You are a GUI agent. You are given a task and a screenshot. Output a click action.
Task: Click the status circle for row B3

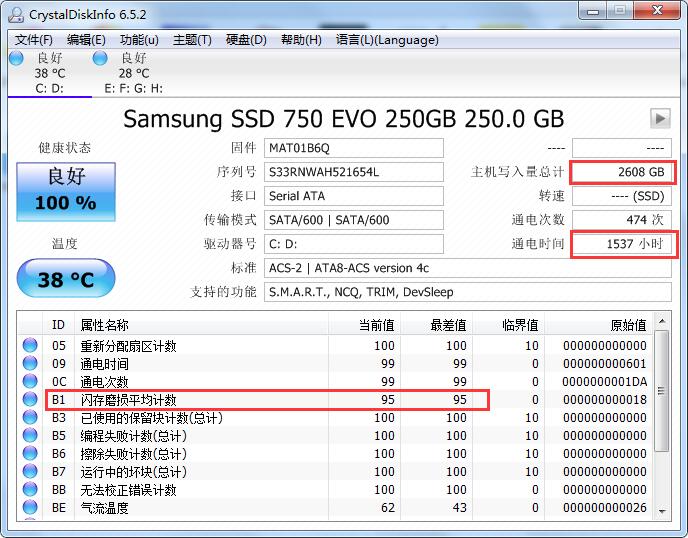[30, 417]
